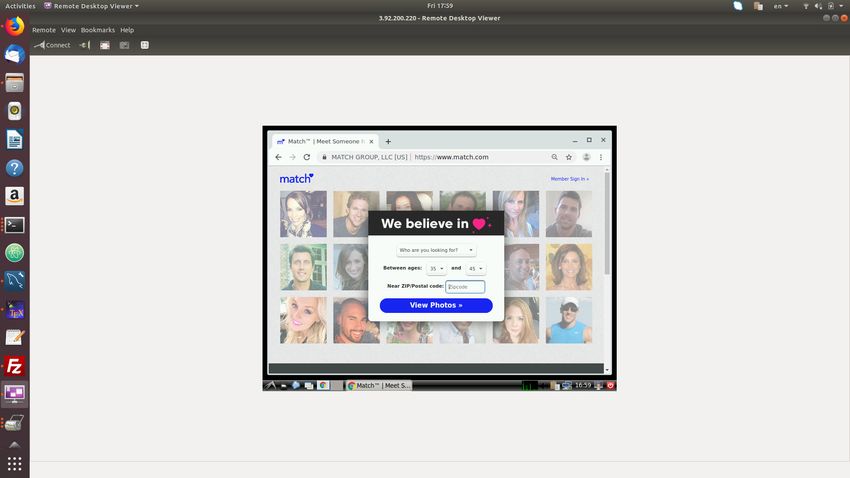The width and height of the screenshot is (850, 478).
Task: Open MySQL Workbench dolphin icon in dock
Action: point(15,281)
